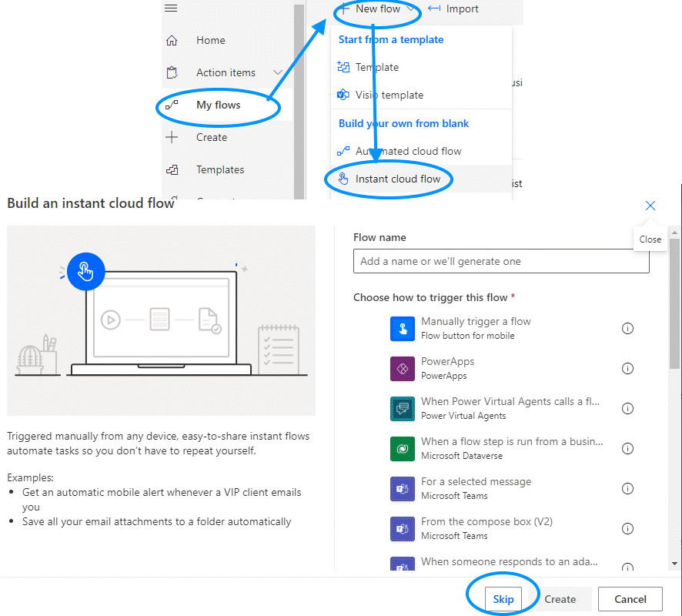Viewport: 682px width, 616px height.
Task: Click the Automated cloud flow icon
Action: click(343, 151)
